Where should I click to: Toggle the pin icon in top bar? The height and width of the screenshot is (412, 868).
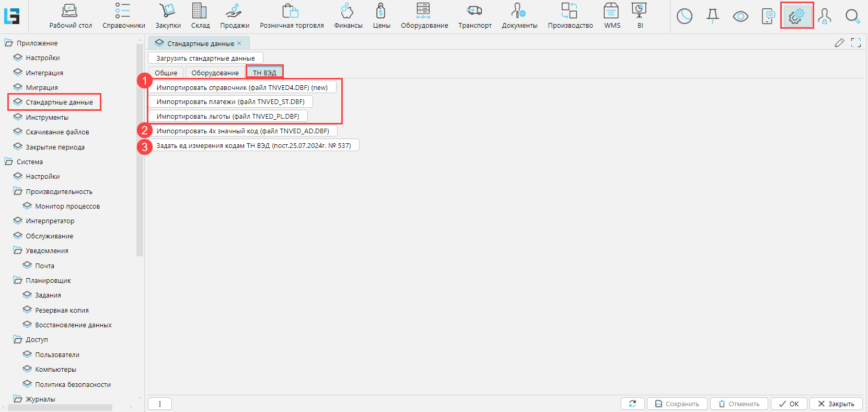pos(712,16)
